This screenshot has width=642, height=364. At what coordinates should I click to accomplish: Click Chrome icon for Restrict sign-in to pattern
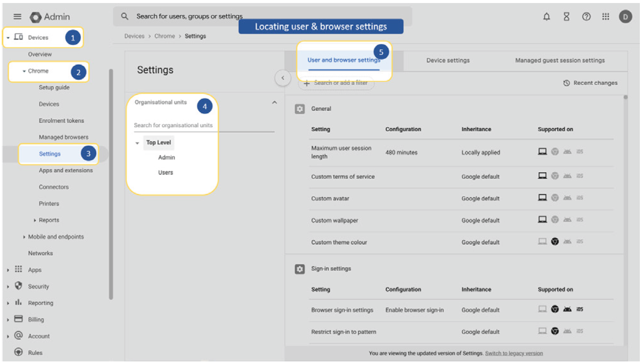tap(555, 331)
